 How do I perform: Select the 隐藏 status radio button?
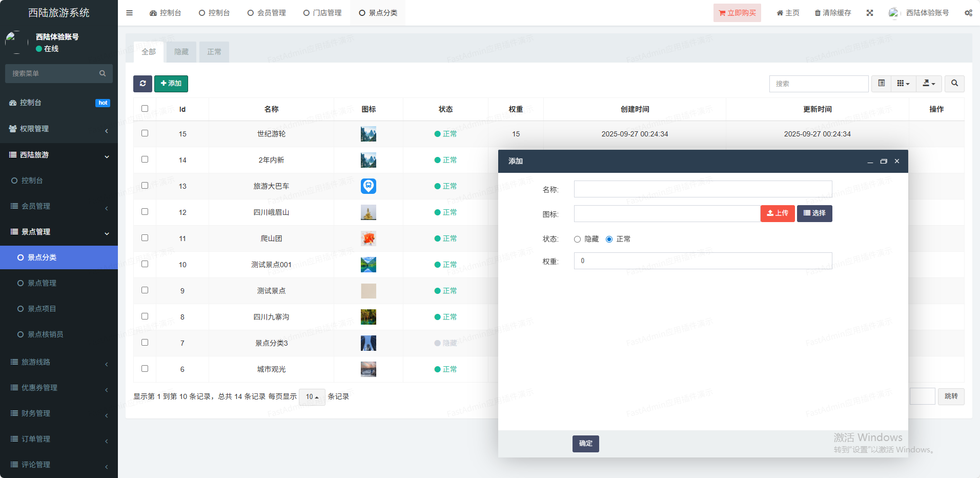pos(578,240)
